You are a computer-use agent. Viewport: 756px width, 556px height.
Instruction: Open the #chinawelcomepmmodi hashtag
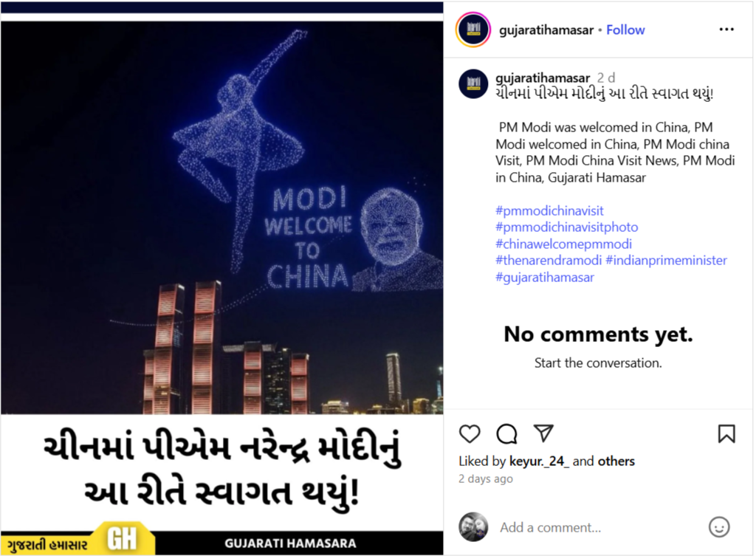[563, 244]
